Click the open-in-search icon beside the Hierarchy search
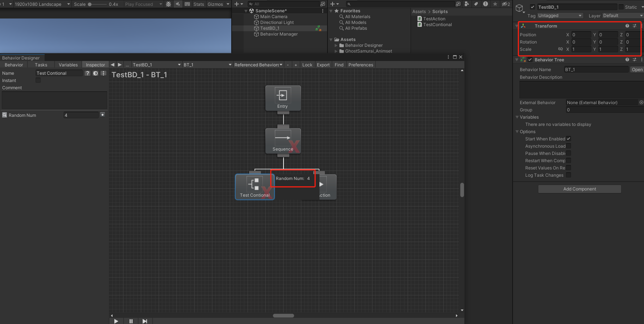 (x=322, y=4)
